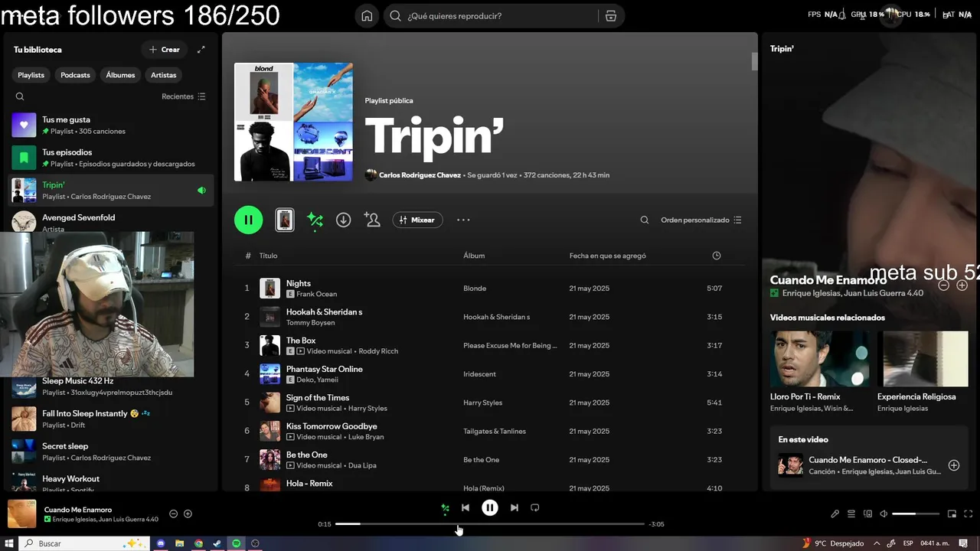This screenshot has height=551, width=980.
Task: Open Avenged Sevenfold artist in library
Action: [111, 222]
